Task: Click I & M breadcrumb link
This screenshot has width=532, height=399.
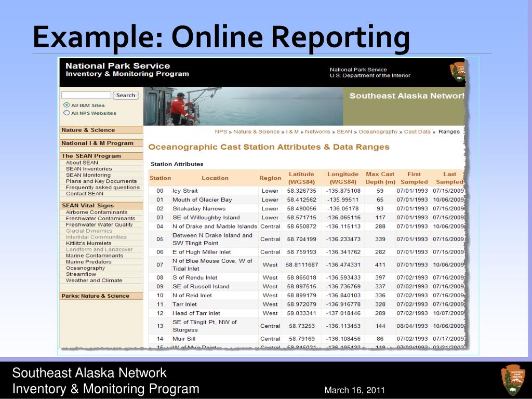Action: click(292, 131)
